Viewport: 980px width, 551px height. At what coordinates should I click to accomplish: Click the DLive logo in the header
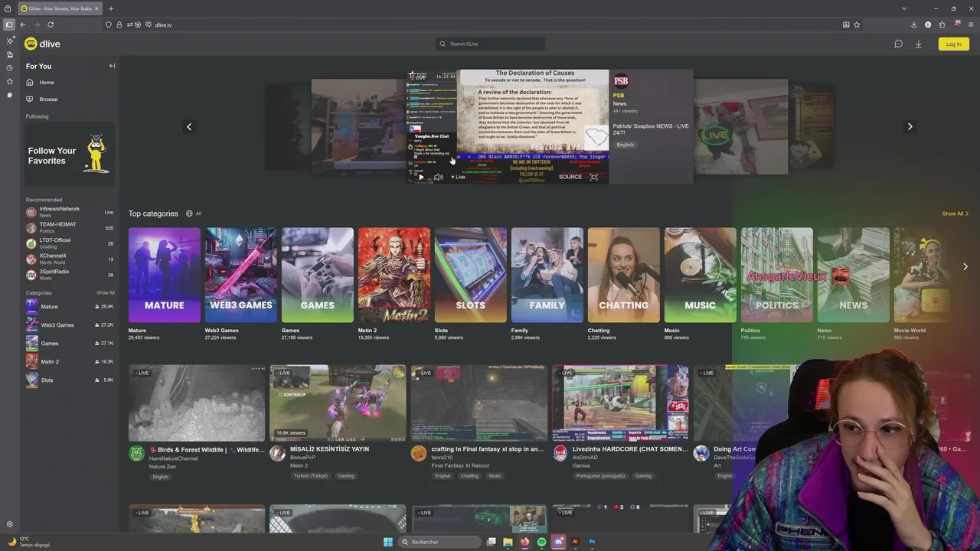coord(42,44)
